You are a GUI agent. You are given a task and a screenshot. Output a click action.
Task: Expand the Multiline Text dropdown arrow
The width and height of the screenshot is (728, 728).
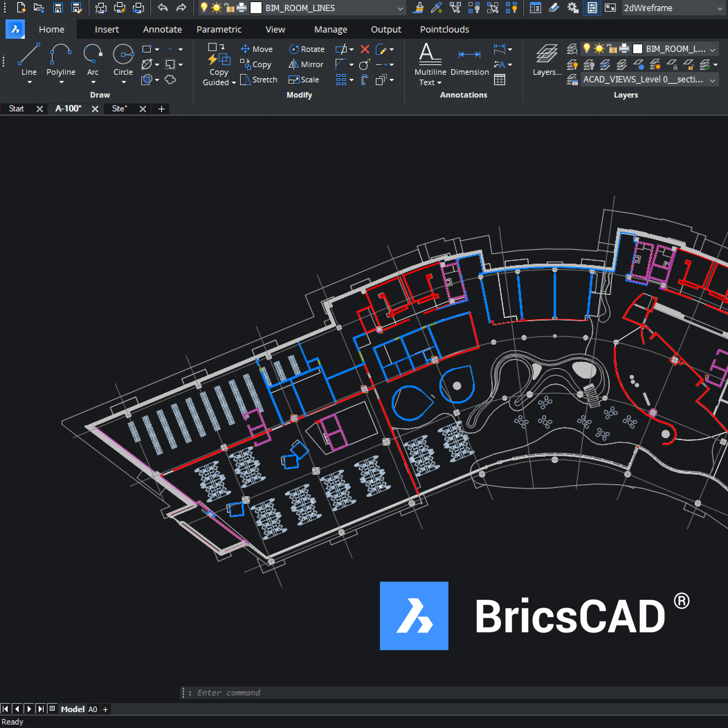439,82
